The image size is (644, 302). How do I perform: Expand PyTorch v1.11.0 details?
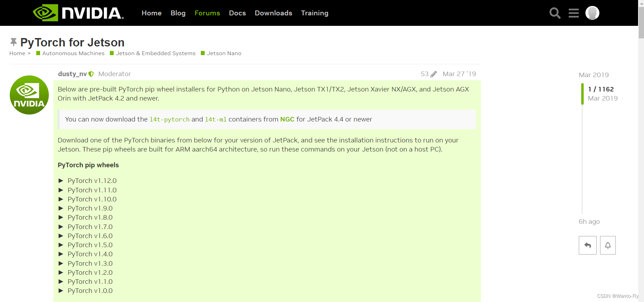tap(88, 190)
